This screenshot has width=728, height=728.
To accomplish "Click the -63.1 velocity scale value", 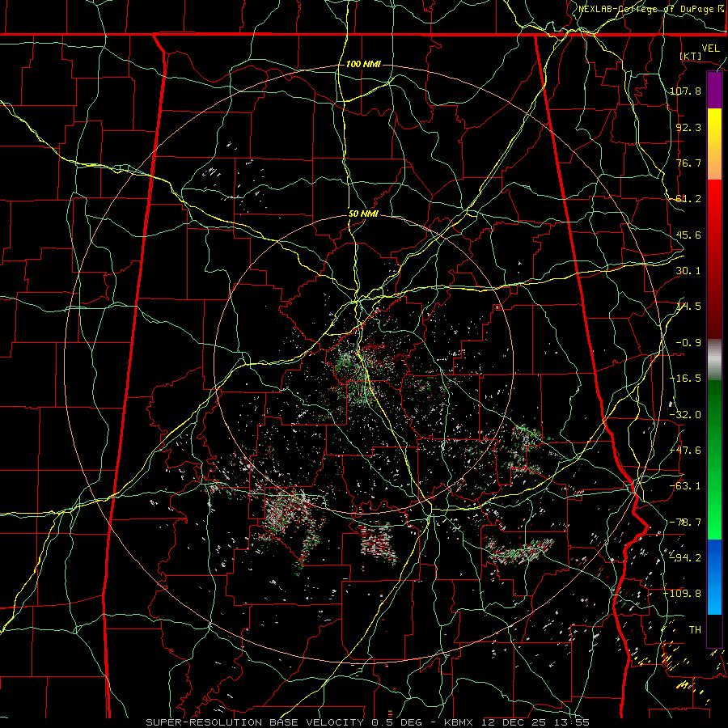I will (686, 486).
